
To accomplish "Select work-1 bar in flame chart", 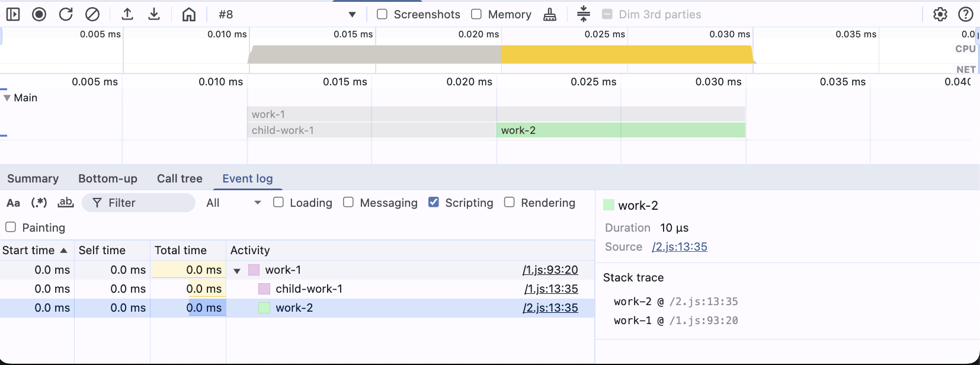I will [496, 114].
